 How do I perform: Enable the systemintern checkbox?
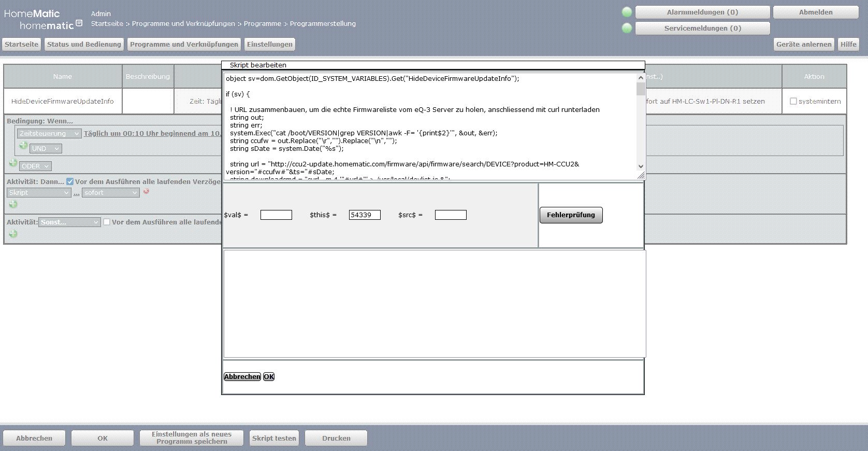pos(793,101)
